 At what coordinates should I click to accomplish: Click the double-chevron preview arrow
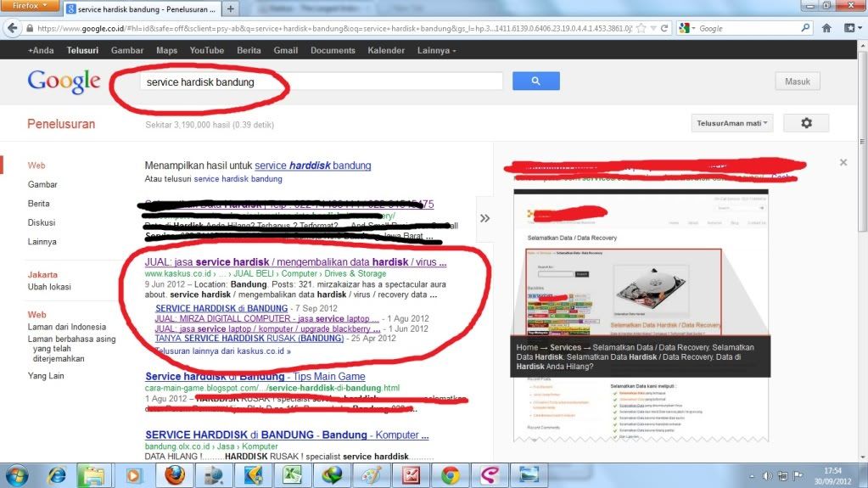click(x=485, y=218)
